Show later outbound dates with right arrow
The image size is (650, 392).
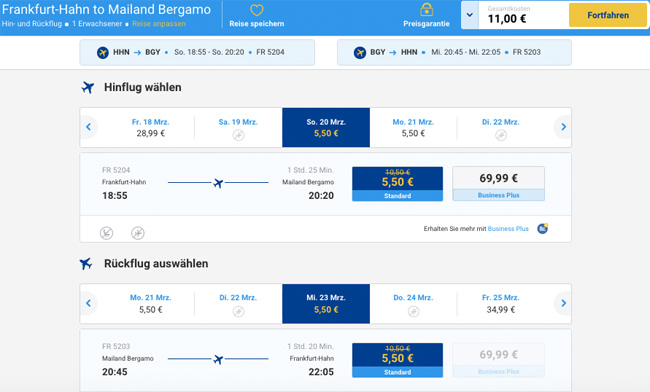563,127
